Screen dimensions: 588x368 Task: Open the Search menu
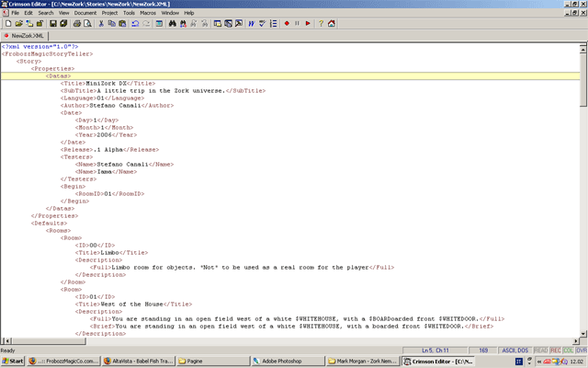(46, 13)
